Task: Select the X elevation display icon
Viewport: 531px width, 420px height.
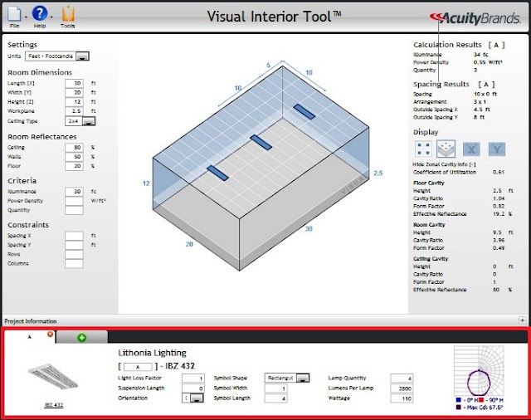Action: coord(471,149)
